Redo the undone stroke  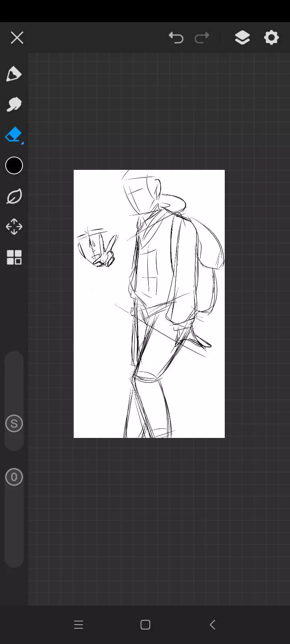(202, 38)
